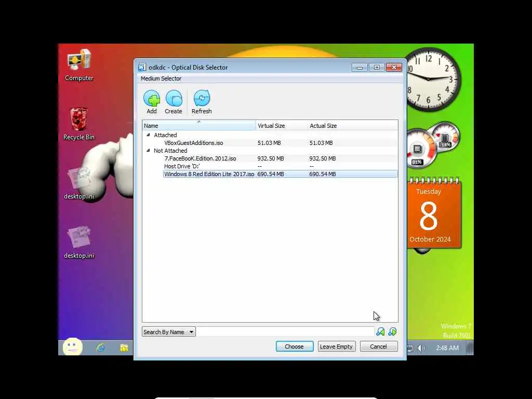This screenshot has height=399, width=532.
Task: Maximize the Optical Disk Selector window
Action: (377, 68)
